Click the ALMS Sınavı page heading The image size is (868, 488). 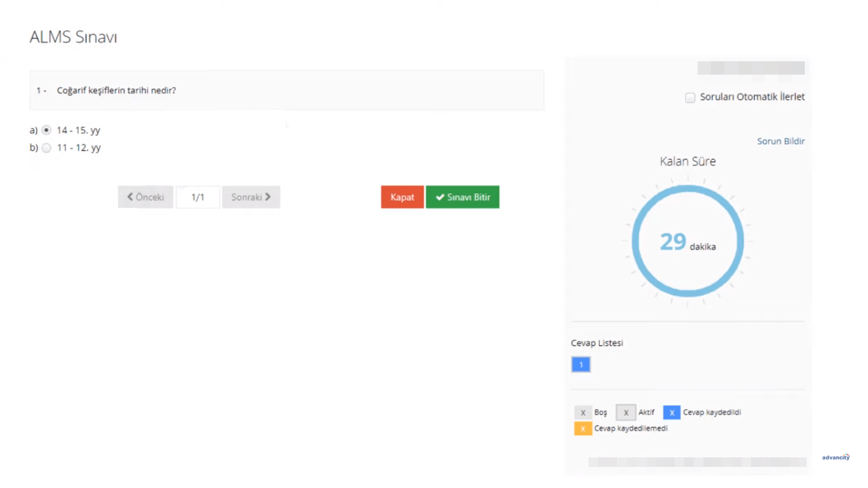pyautogui.click(x=73, y=37)
